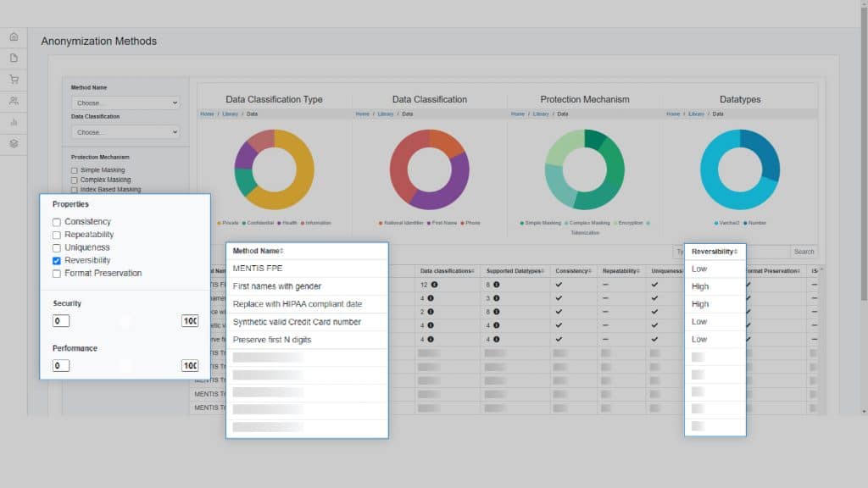Expand the Data Classification dropdown
The image size is (868, 488).
point(125,132)
